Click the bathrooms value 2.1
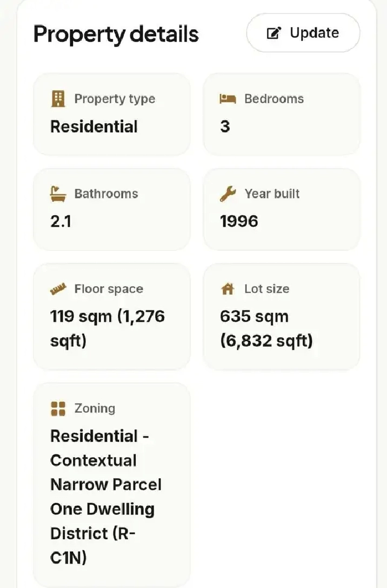 (61, 221)
